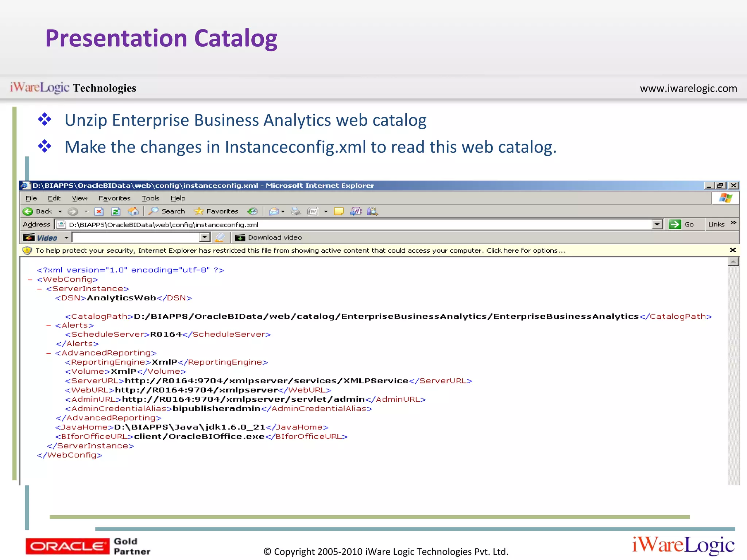747x560 pixels.
Task: Click the Back arrow button
Action: click(x=28, y=211)
